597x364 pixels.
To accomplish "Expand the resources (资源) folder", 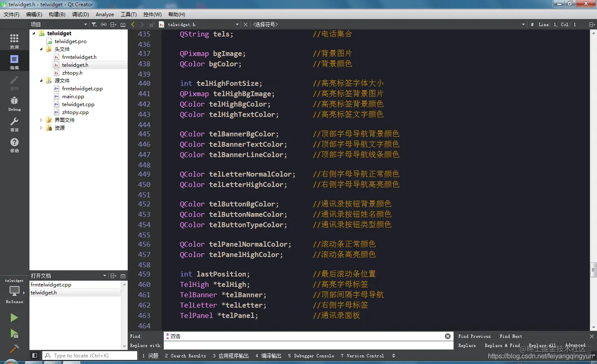I will coord(41,128).
